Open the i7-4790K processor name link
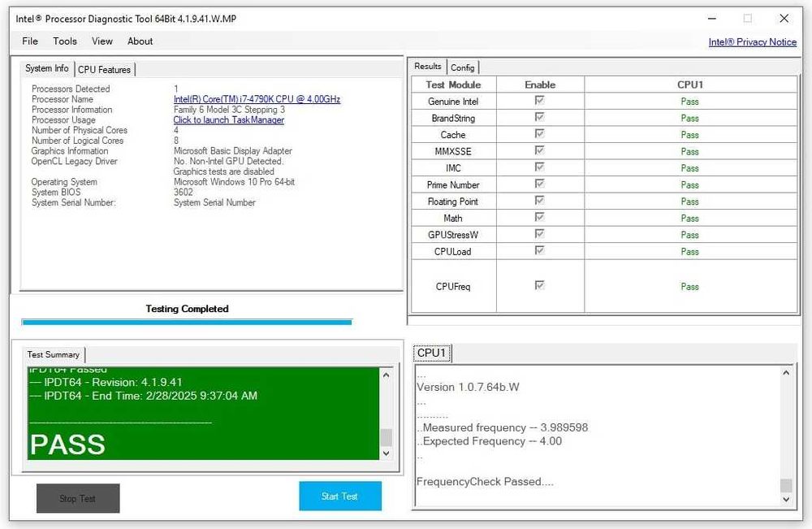 click(257, 99)
